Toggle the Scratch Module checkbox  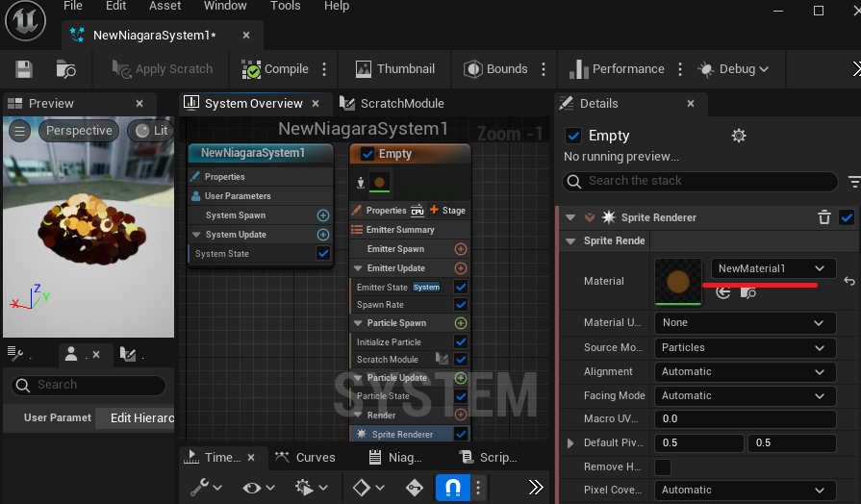461,359
